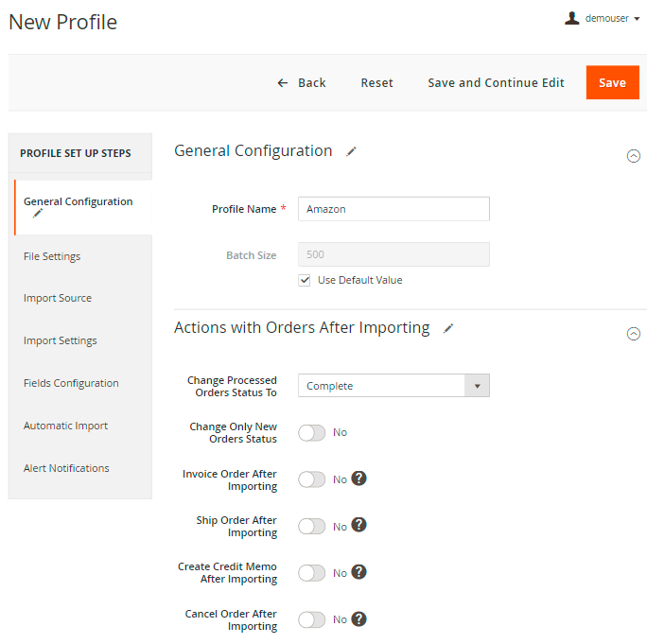This screenshot has width=647, height=644.
Task: Click pencil icon beside Actions with Orders heading
Action: point(448,328)
